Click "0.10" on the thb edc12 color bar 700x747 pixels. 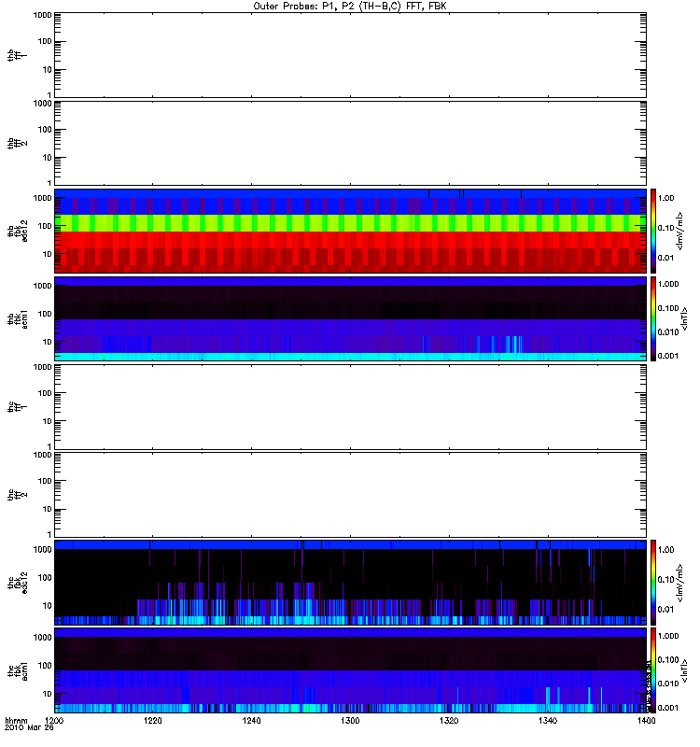pyautogui.click(x=666, y=228)
